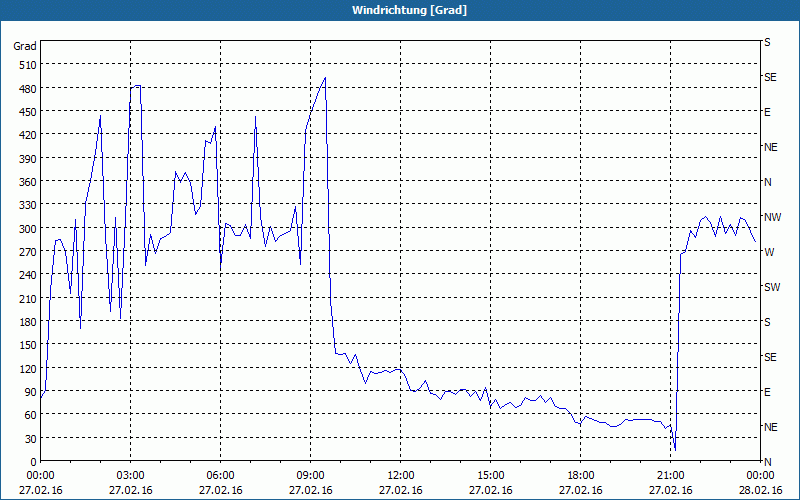Click the 0 value at the axis origin
Viewport: 800px width, 500px height.
point(34,462)
